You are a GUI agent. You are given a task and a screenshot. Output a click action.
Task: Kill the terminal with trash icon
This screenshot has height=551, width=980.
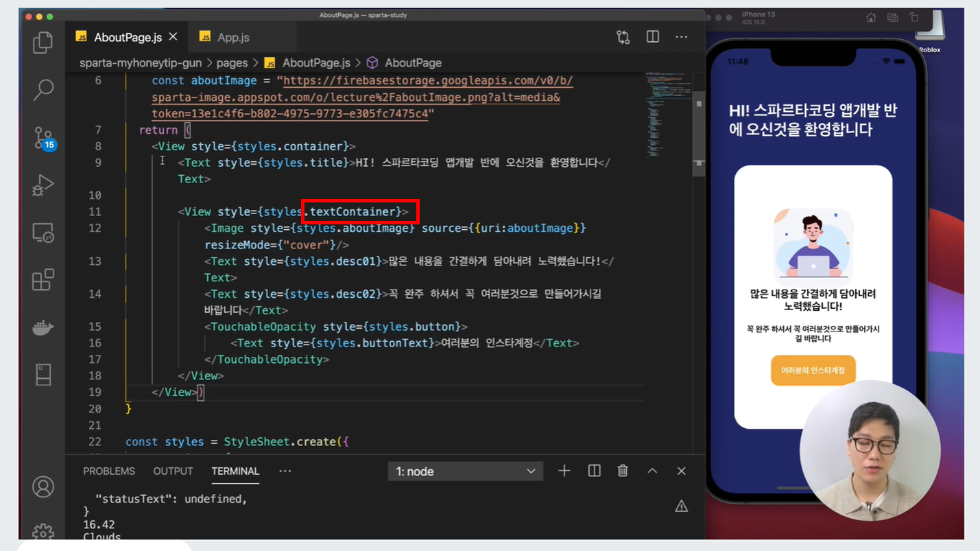click(623, 471)
